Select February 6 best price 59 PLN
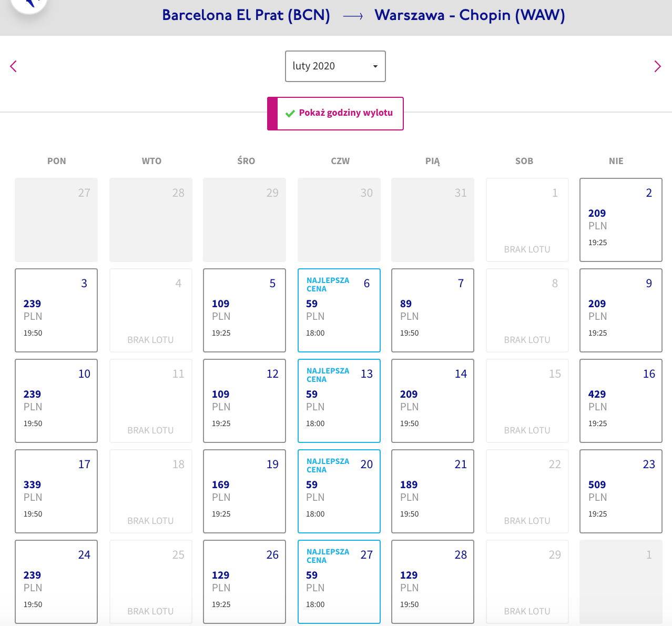Image resolution: width=672 pixels, height=626 pixels. pyautogui.click(x=339, y=310)
